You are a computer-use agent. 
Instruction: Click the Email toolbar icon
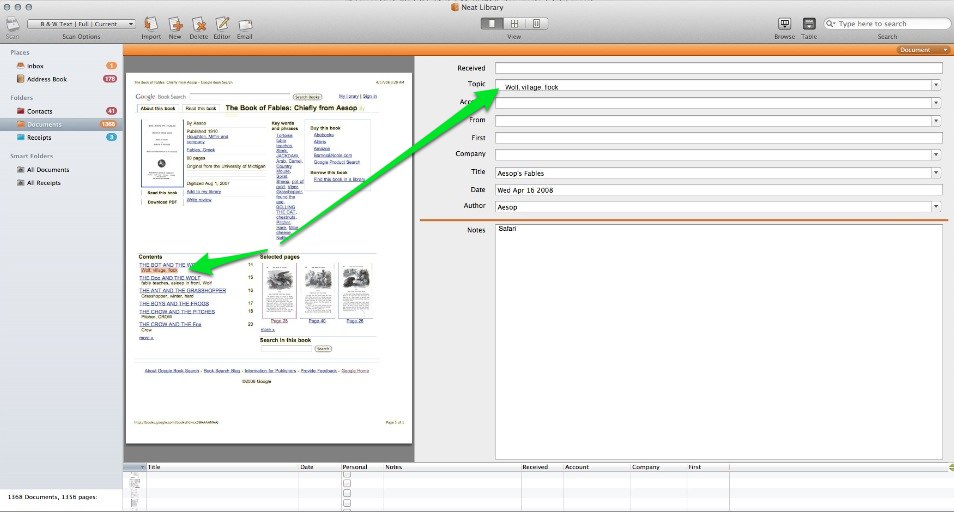point(244,24)
